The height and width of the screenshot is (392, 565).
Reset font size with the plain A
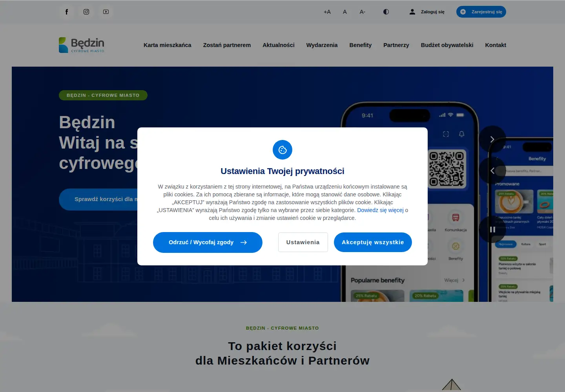click(x=345, y=12)
